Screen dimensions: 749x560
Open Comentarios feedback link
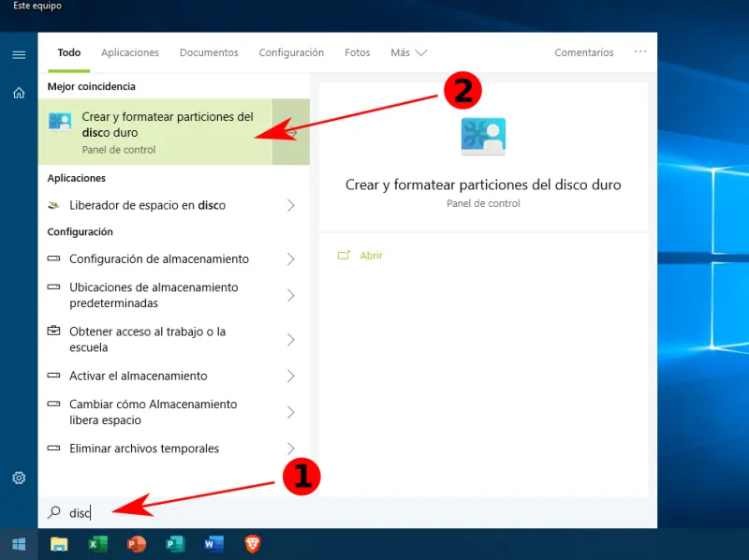tap(583, 52)
